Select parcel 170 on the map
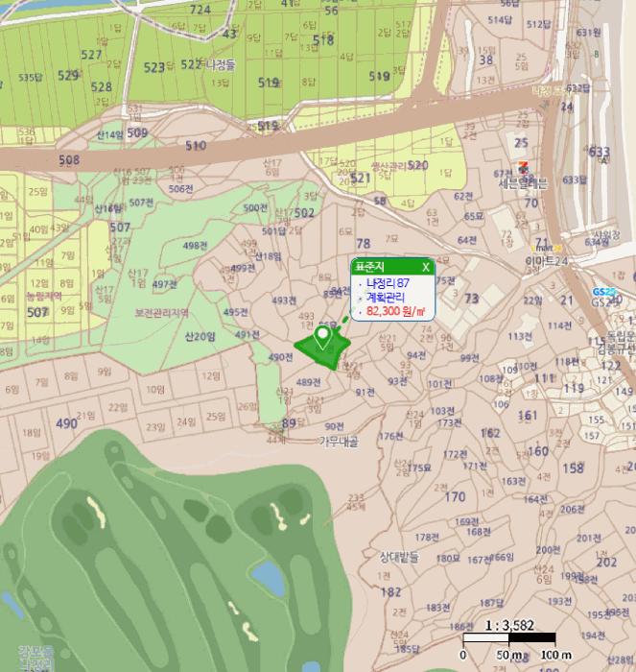Image resolution: width=636 pixels, height=672 pixels. click(456, 497)
